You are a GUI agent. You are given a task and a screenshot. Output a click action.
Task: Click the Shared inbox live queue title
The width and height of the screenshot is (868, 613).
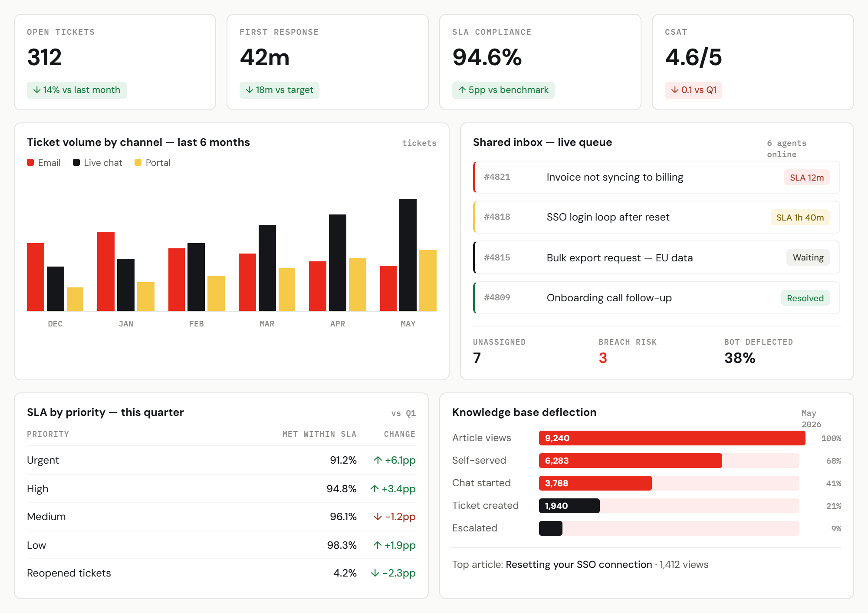click(x=542, y=142)
